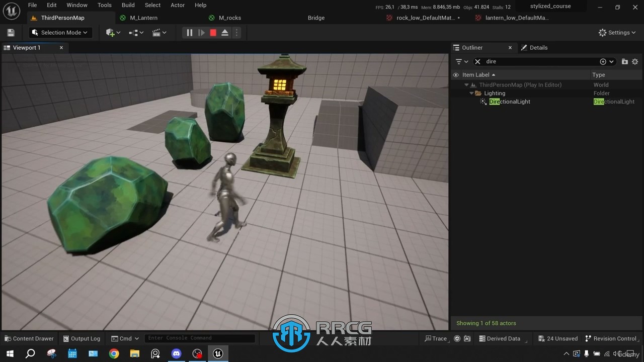Open the Quickly Add to Project menu
This screenshot has width=644, height=362.
[113, 33]
